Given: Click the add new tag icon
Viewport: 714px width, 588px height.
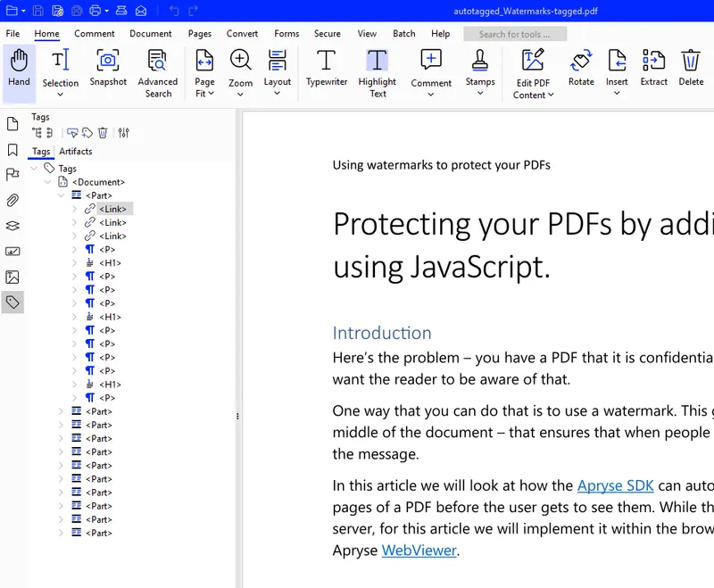Looking at the screenshot, I should click(x=87, y=133).
